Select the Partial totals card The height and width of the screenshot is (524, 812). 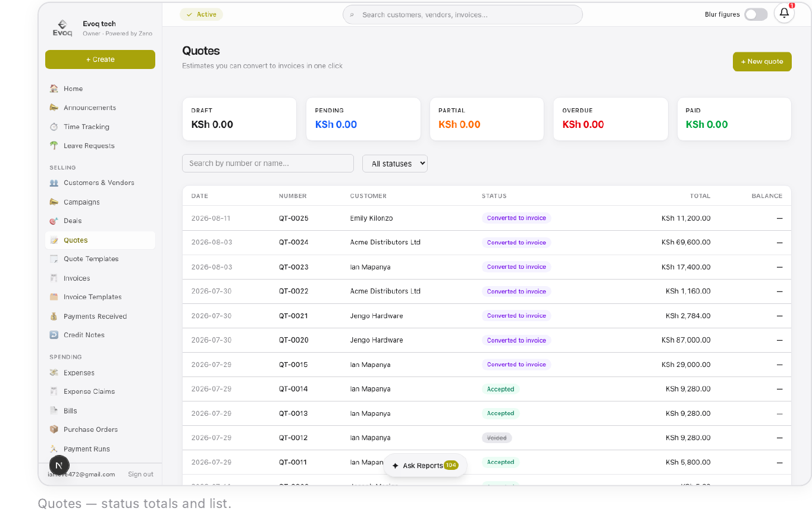pyautogui.click(x=487, y=119)
